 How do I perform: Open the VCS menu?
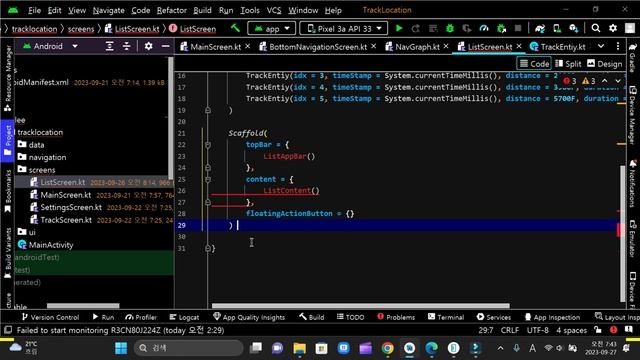[274, 10]
